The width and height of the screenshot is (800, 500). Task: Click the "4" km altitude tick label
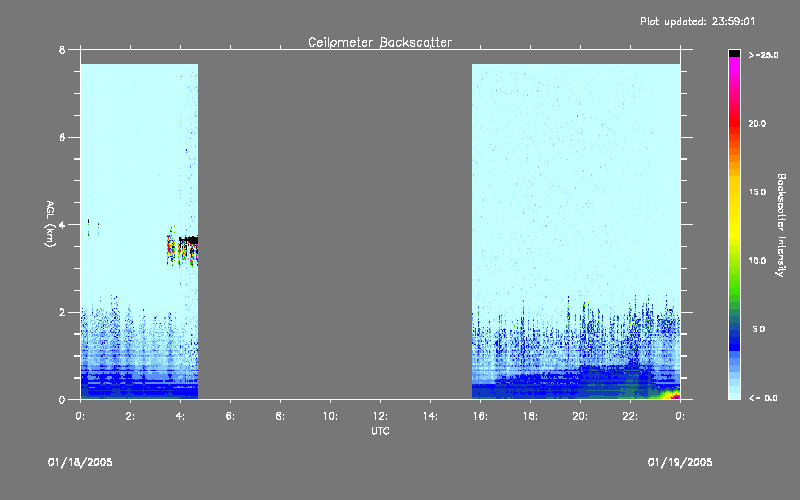point(62,224)
